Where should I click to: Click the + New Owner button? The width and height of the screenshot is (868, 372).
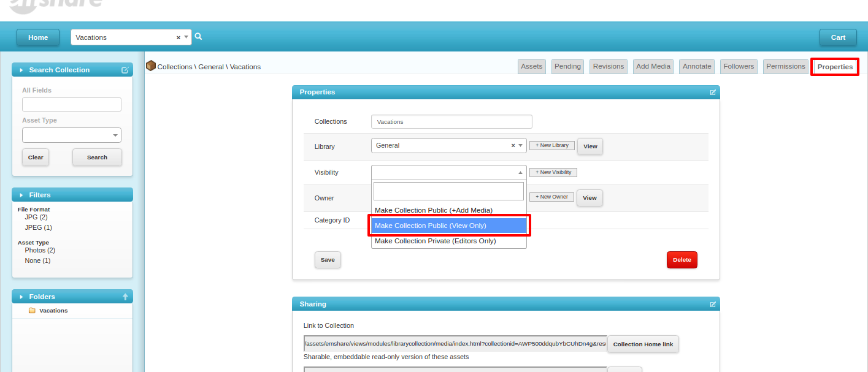point(552,197)
